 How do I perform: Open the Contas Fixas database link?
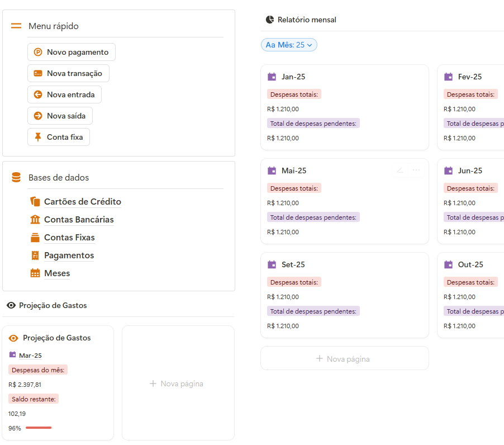point(69,238)
